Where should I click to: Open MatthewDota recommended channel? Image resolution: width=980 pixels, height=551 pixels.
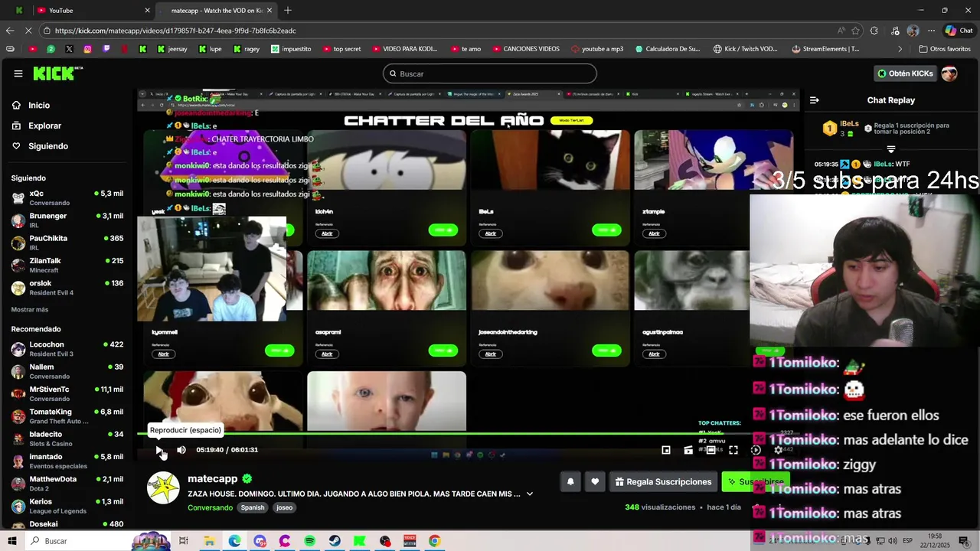point(67,484)
